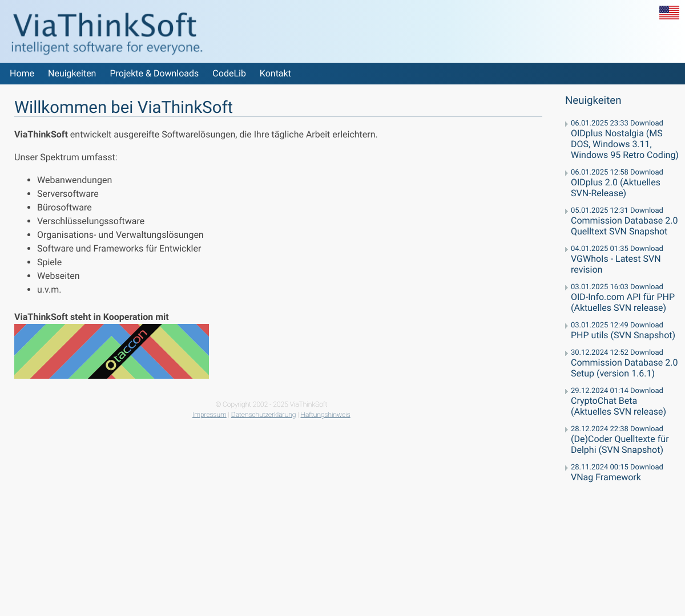Open OIDplus Nostalgia news entry
Screen dimensions: 685x616
coord(624,144)
